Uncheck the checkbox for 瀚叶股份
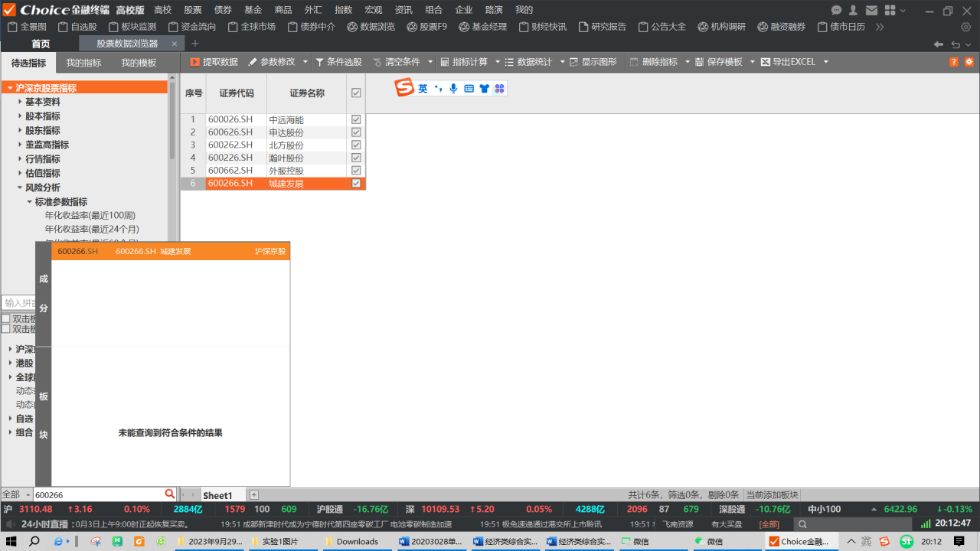Viewport: 980px width, 551px height. pos(356,158)
